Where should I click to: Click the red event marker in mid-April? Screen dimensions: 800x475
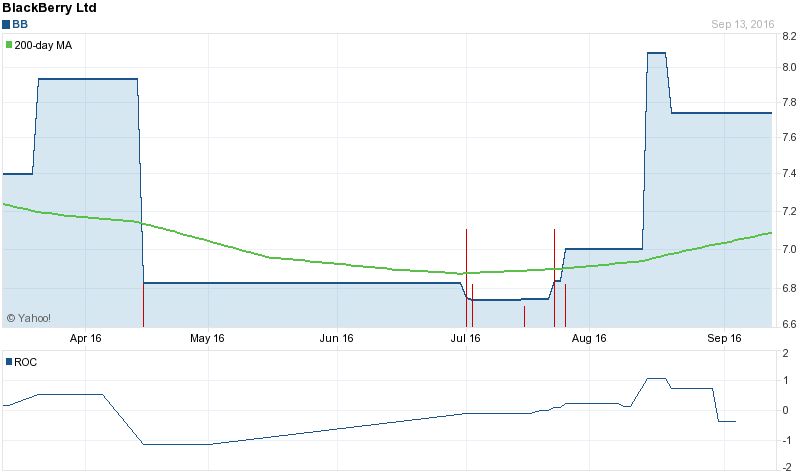(x=143, y=305)
